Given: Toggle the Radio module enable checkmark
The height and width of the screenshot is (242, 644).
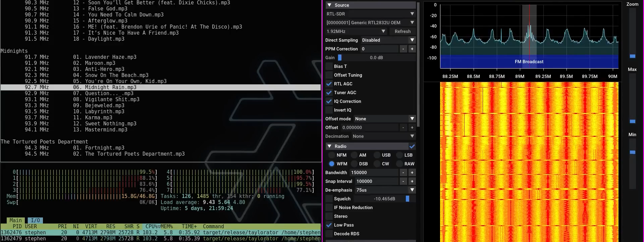Looking at the screenshot, I should click(412, 146).
